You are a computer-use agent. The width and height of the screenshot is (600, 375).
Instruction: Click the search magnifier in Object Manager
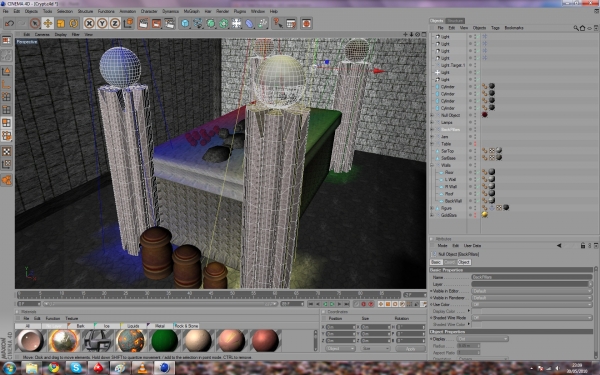(x=576, y=28)
